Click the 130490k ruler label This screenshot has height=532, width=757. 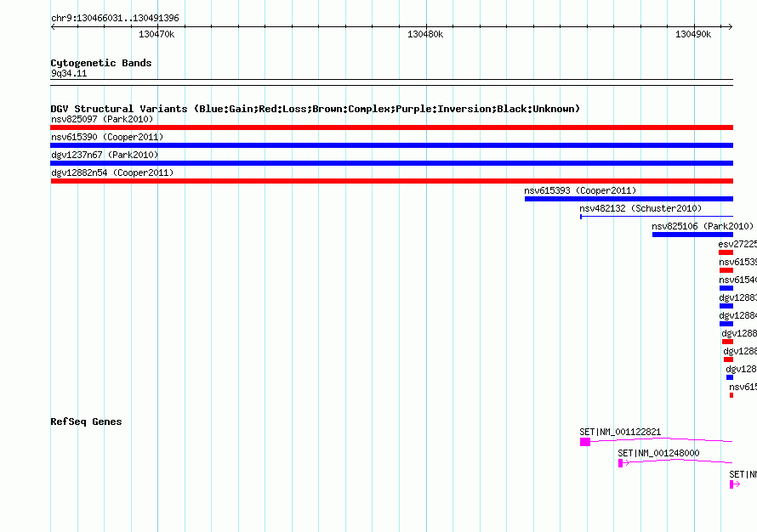693,34
